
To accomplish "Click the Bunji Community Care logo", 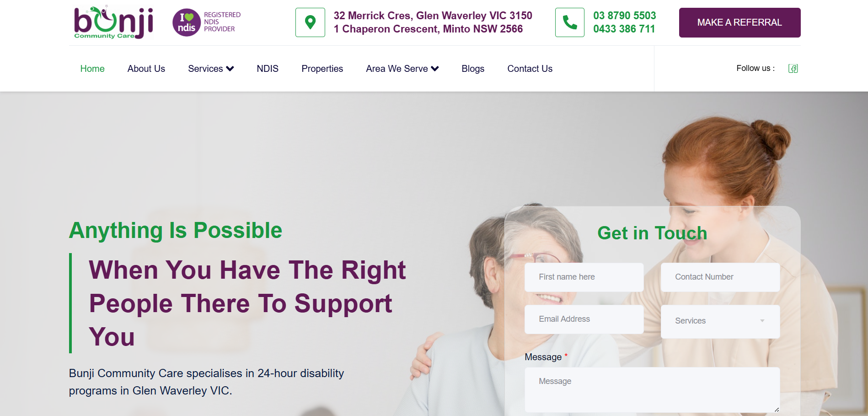I will click(x=113, y=22).
